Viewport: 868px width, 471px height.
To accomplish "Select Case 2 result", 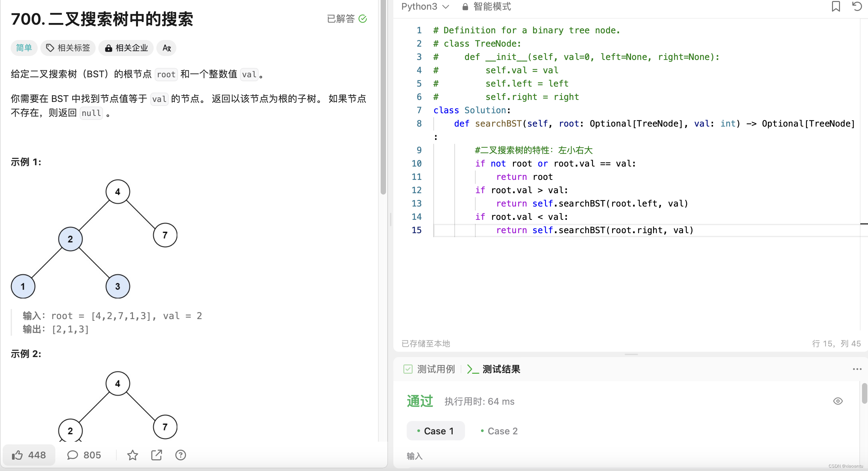I will 499,431.
